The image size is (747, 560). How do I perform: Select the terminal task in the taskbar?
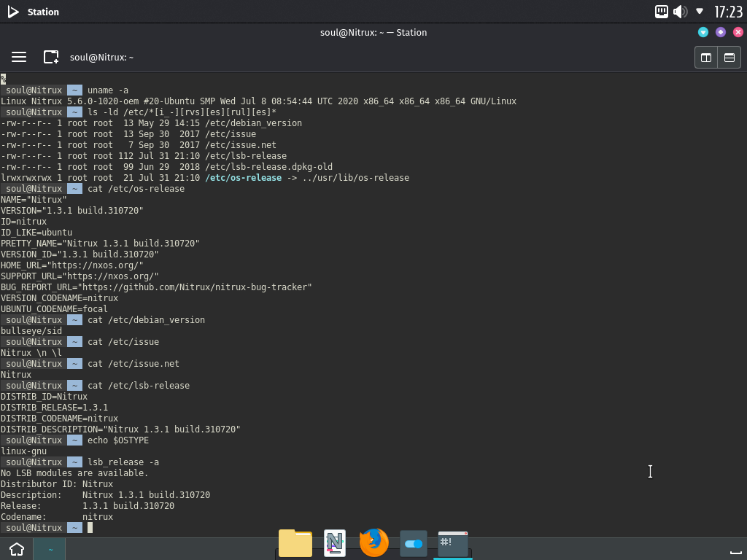(50, 549)
